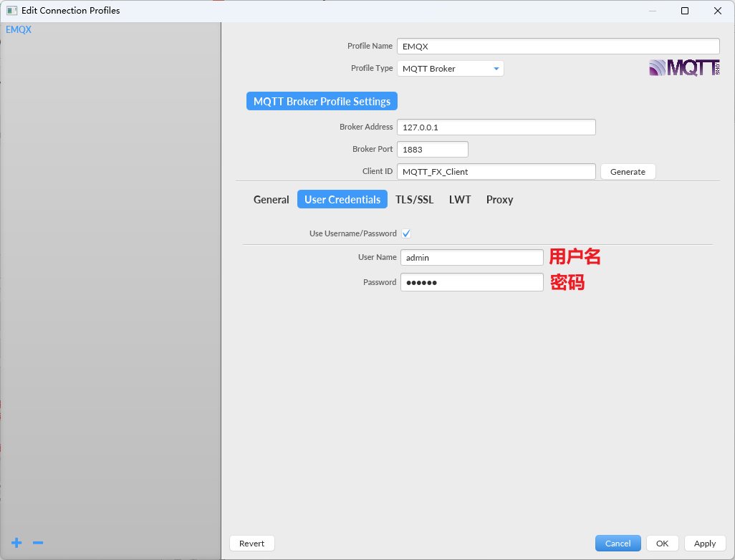
Task: Focus the Broker Address field
Action: tap(496, 127)
